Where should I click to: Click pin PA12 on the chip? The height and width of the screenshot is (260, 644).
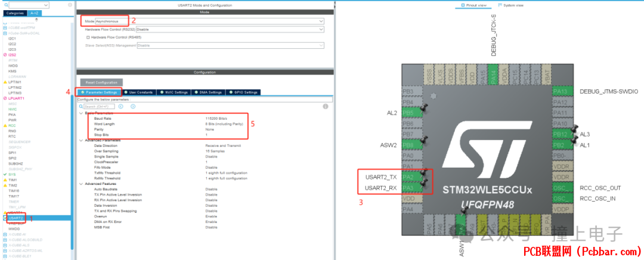click(x=563, y=103)
